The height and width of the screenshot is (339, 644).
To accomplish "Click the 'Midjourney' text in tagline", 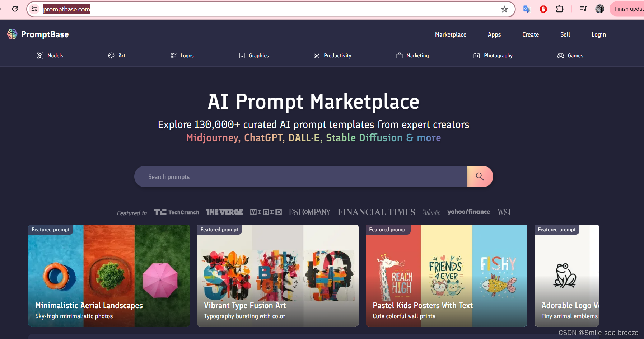I will click(x=213, y=138).
